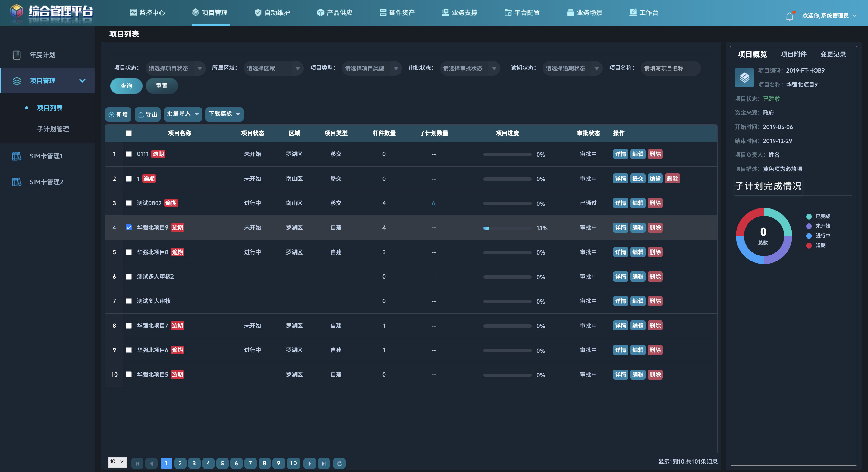Check the box for 华强北项目8
868x472 pixels.
(129, 252)
